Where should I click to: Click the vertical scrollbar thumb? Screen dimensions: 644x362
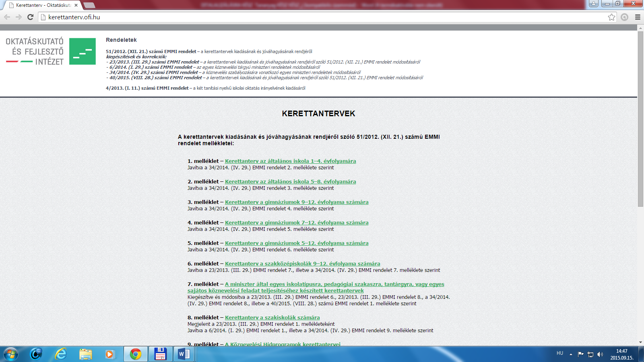click(640, 119)
